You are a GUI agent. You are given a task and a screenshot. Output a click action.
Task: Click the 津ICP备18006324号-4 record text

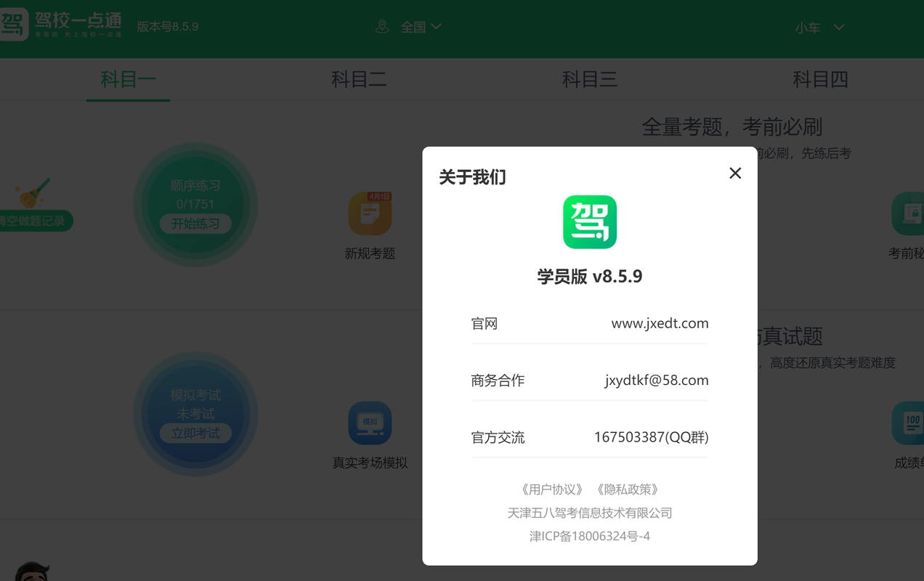(590, 536)
